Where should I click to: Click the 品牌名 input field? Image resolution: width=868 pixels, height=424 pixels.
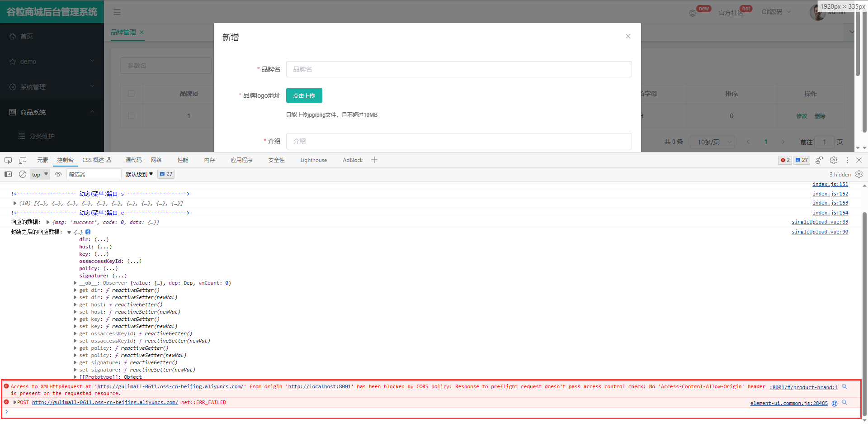click(x=458, y=69)
